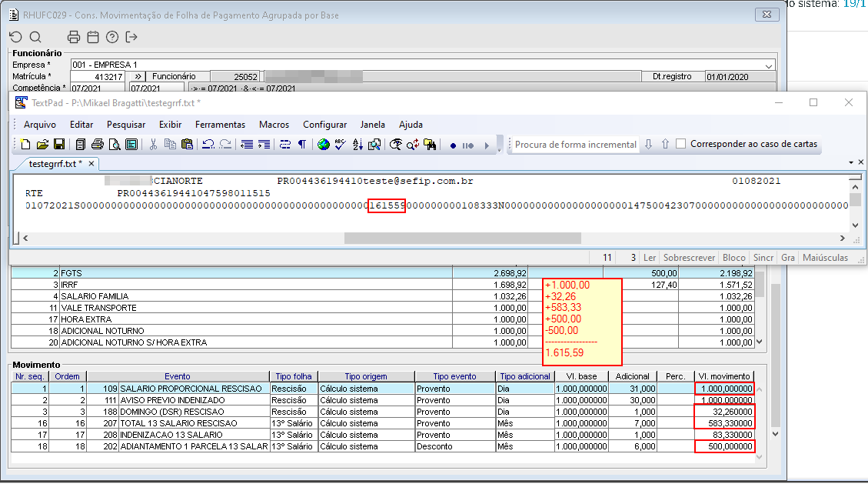868x484 pixels.
Task: Click the Open file folder icon
Action: pyautogui.click(x=42, y=145)
